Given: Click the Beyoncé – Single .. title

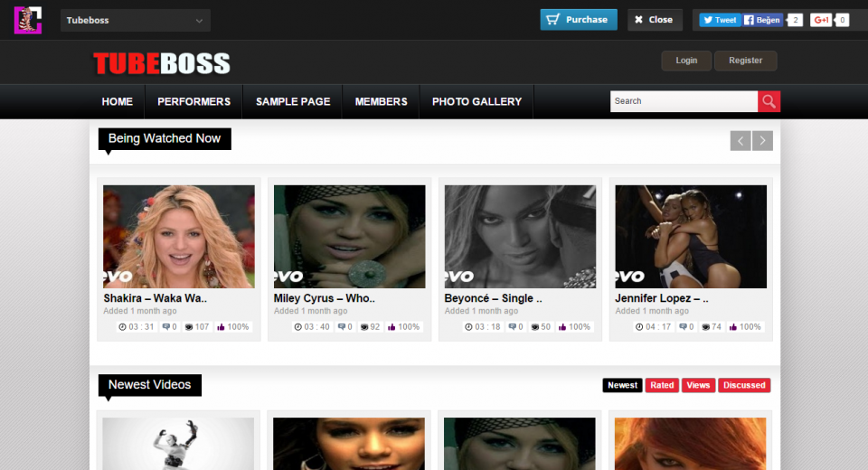Looking at the screenshot, I should [494, 298].
